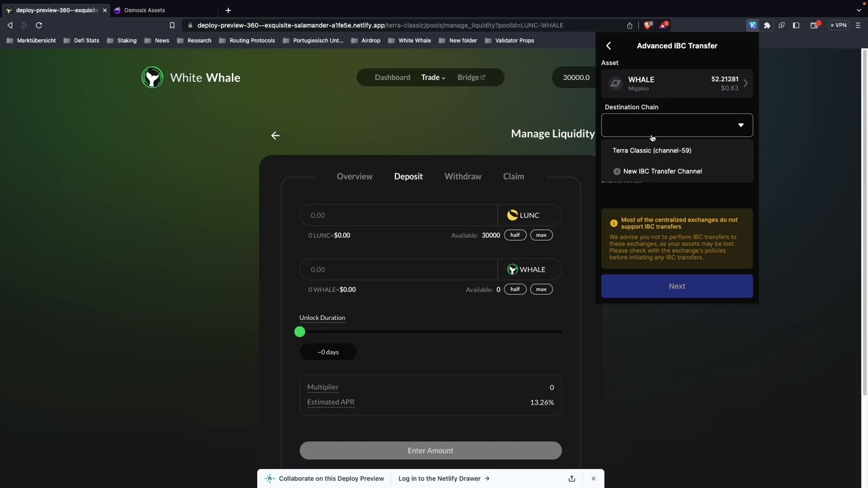Click Log in to the Netlify Drawer link
Screen dimensions: 868x488
point(444,479)
